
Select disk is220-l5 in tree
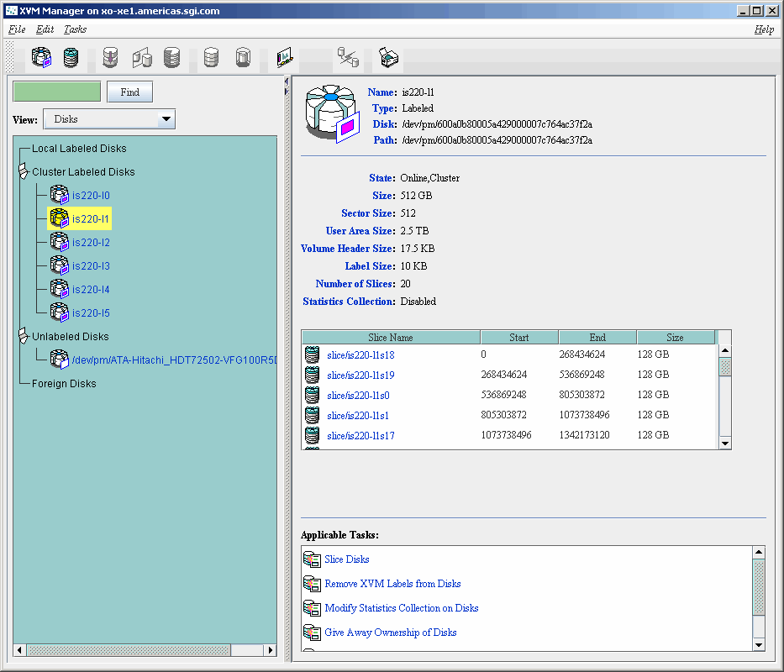click(x=80, y=312)
